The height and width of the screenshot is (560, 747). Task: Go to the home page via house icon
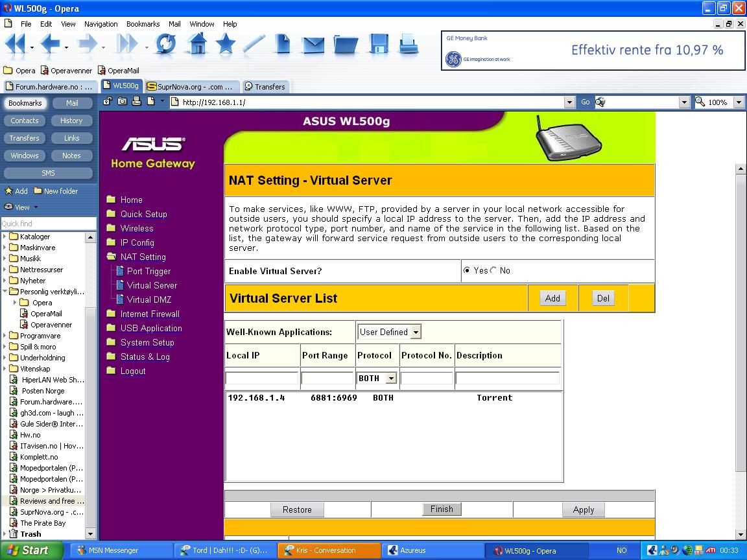coord(198,44)
